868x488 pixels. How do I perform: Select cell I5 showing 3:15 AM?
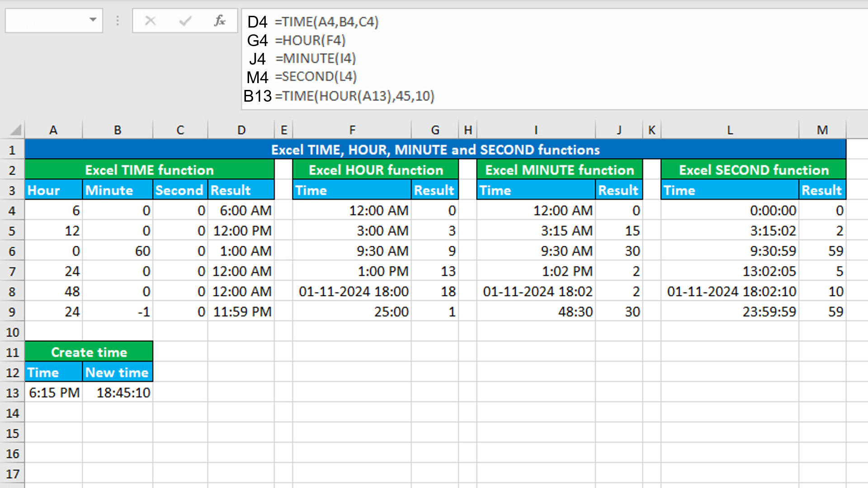pos(536,231)
